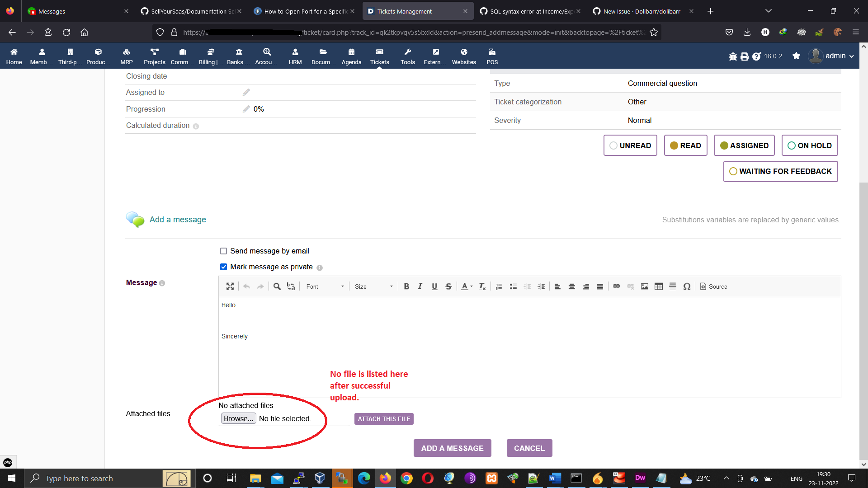Toggle bold formatting in the editor
The height and width of the screenshot is (488, 868).
[x=406, y=286]
